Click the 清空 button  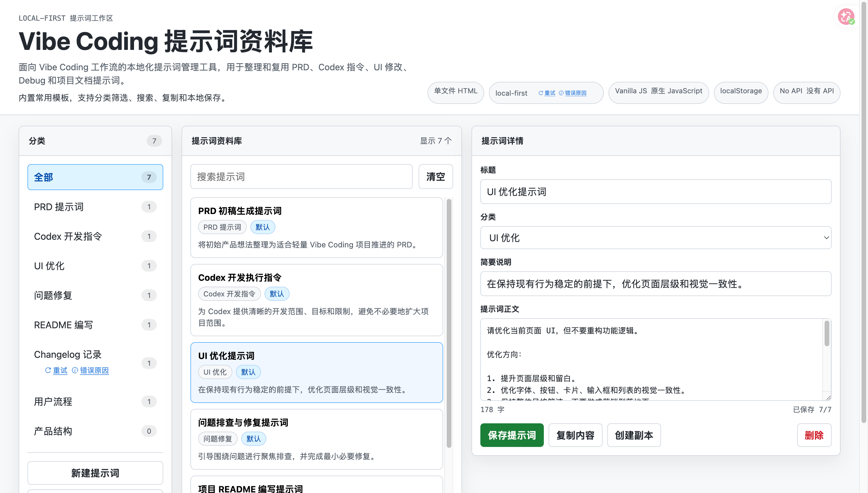(436, 177)
